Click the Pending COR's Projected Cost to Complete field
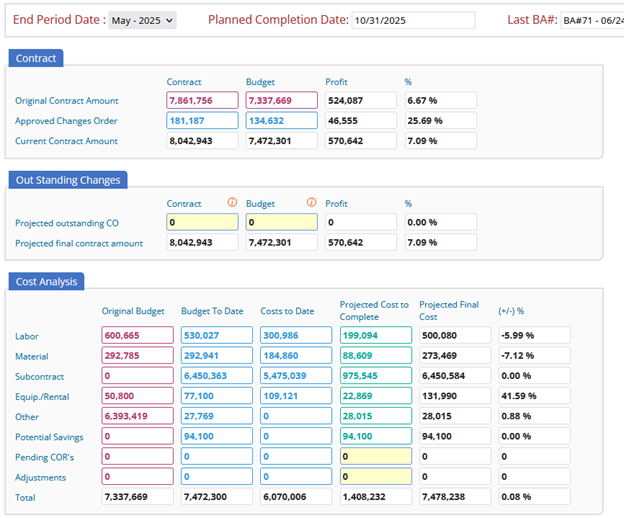624x518 pixels. pos(375,457)
